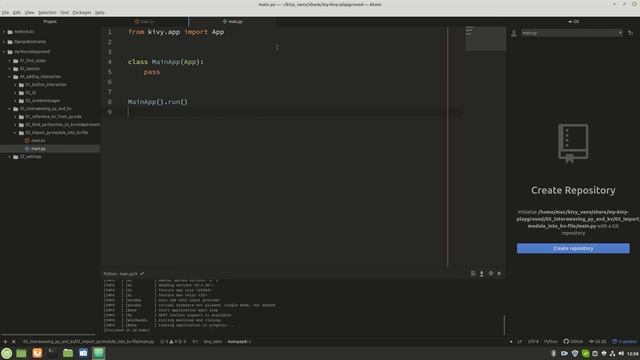
Task: Click the system clock
Action: [x=633, y=353]
